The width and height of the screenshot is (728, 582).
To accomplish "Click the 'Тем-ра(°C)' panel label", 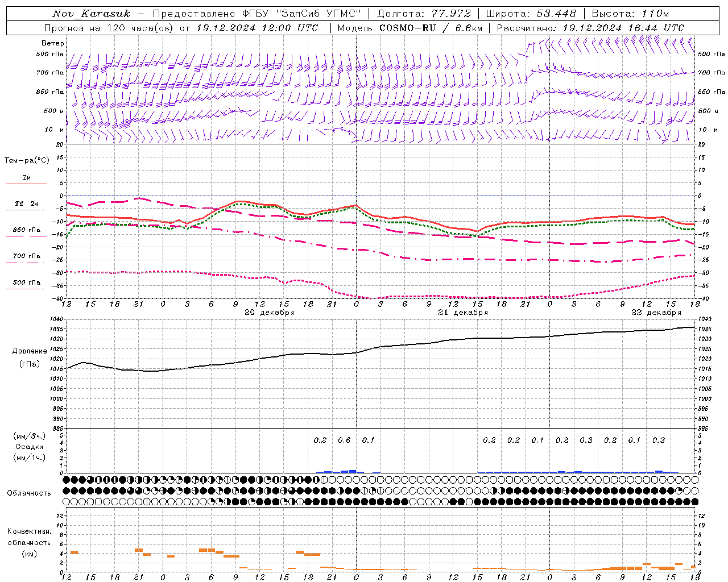I will coord(27,161).
